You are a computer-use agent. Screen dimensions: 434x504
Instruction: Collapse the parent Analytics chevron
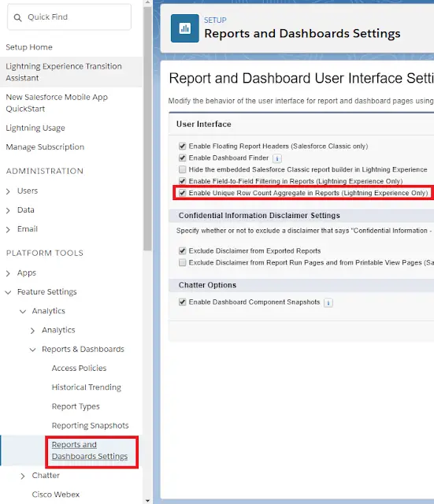(x=23, y=312)
